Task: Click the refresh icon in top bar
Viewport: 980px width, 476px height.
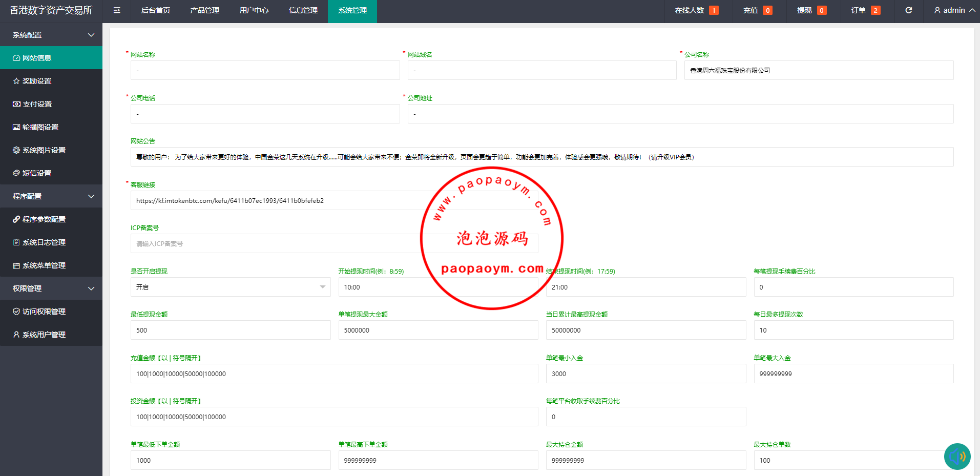Action: point(908,10)
